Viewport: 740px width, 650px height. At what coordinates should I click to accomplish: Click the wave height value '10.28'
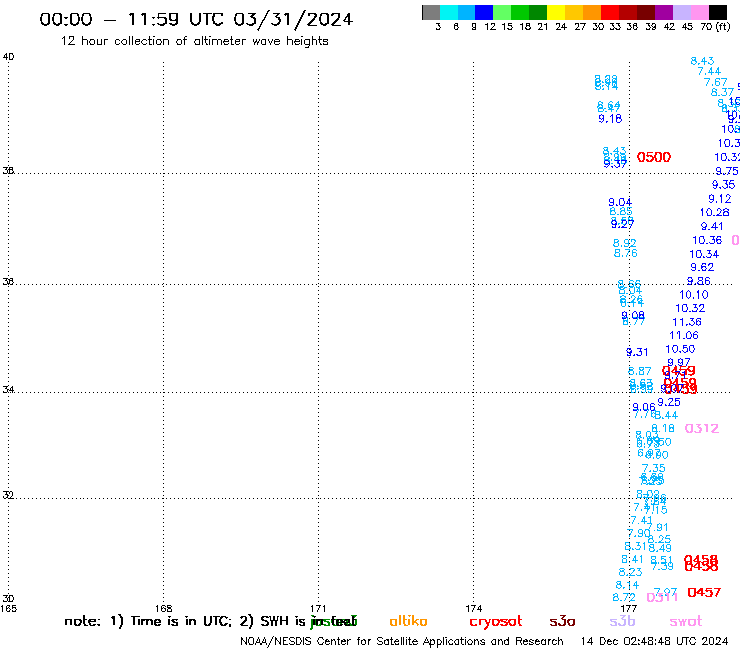715,213
